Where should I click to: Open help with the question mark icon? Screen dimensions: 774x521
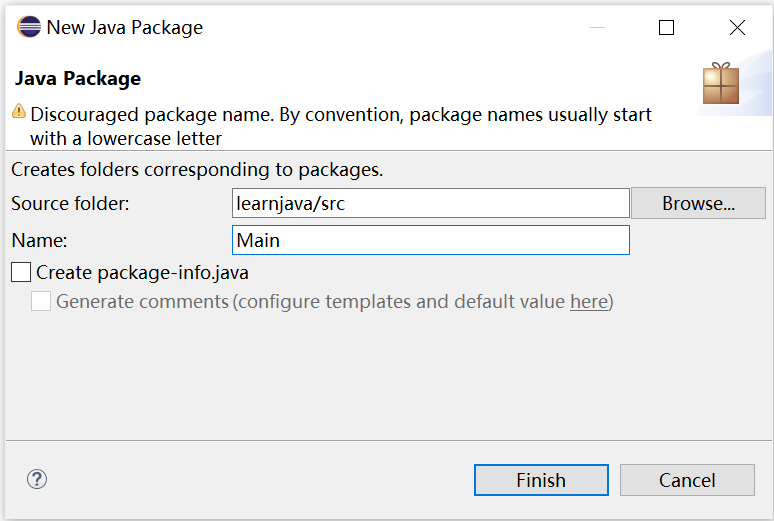[37, 480]
